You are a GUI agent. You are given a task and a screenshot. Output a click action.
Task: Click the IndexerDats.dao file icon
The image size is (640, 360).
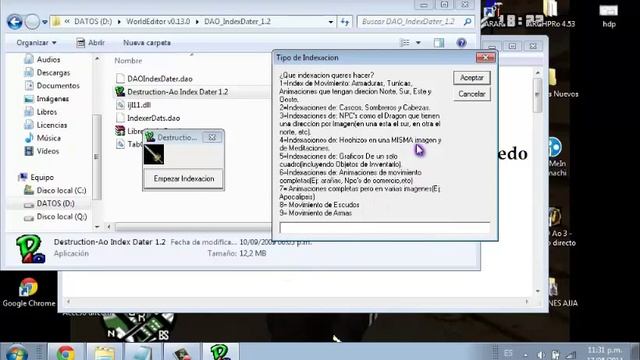coord(120,118)
